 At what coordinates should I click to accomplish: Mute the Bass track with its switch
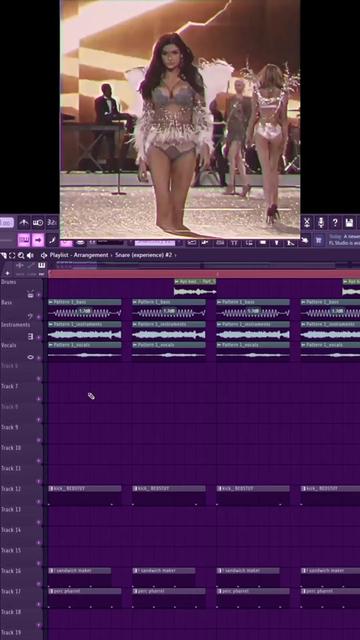point(39,316)
